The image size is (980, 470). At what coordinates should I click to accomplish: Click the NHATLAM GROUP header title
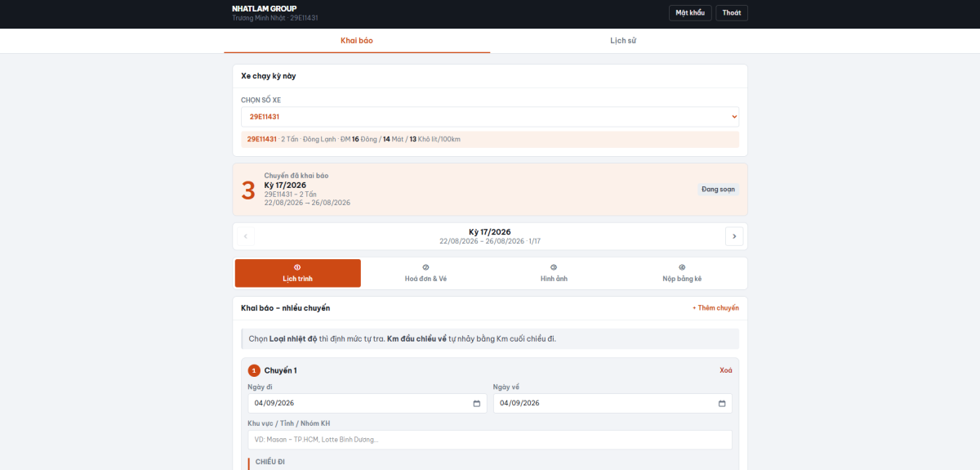pyautogui.click(x=265, y=9)
